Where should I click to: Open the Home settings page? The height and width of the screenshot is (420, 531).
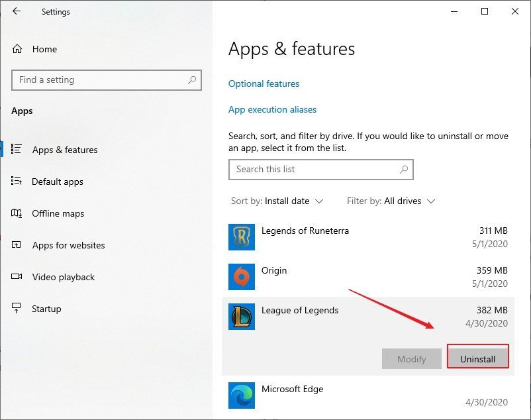(x=34, y=49)
